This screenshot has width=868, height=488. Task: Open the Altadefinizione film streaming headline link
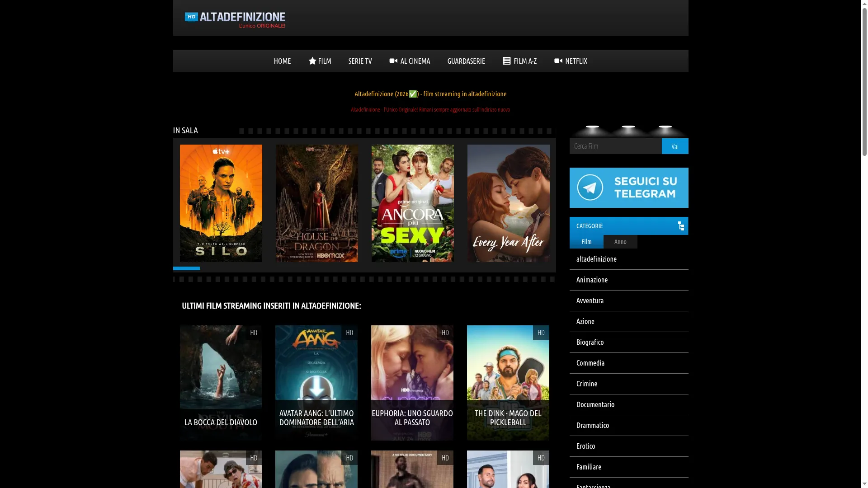[x=430, y=94]
